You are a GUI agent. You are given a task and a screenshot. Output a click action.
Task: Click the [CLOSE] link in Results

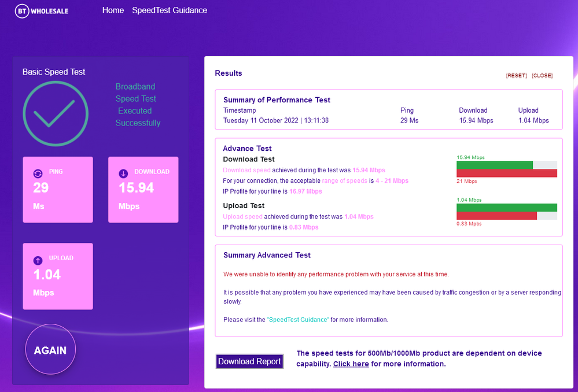542,76
